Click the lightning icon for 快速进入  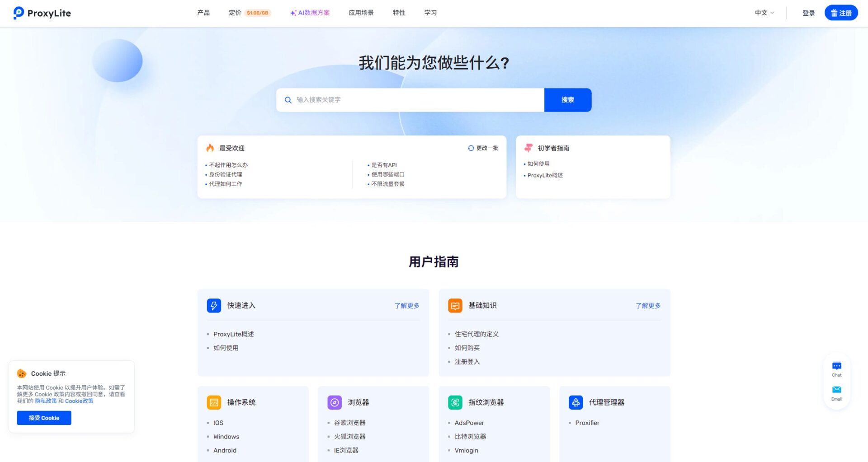coord(214,305)
